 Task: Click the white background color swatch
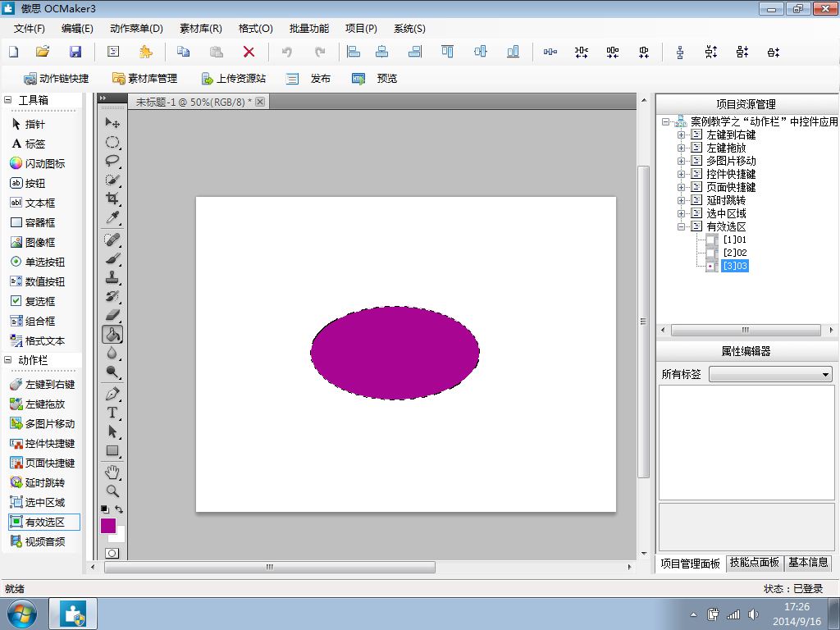tap(121, 537)
